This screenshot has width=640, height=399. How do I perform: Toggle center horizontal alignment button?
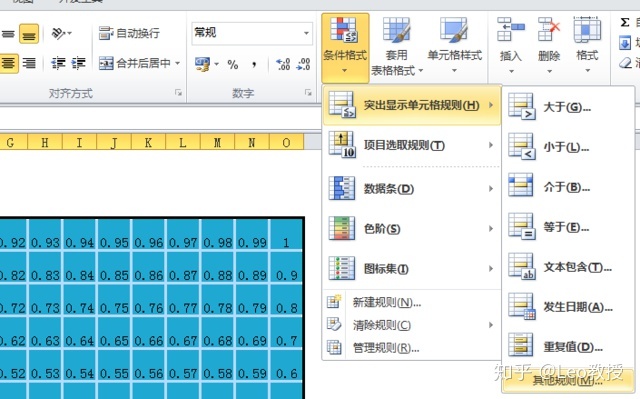(9, 63)
